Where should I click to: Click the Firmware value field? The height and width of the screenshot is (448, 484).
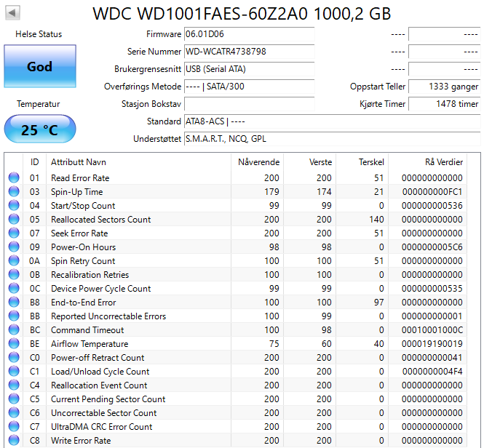point(249,34)
